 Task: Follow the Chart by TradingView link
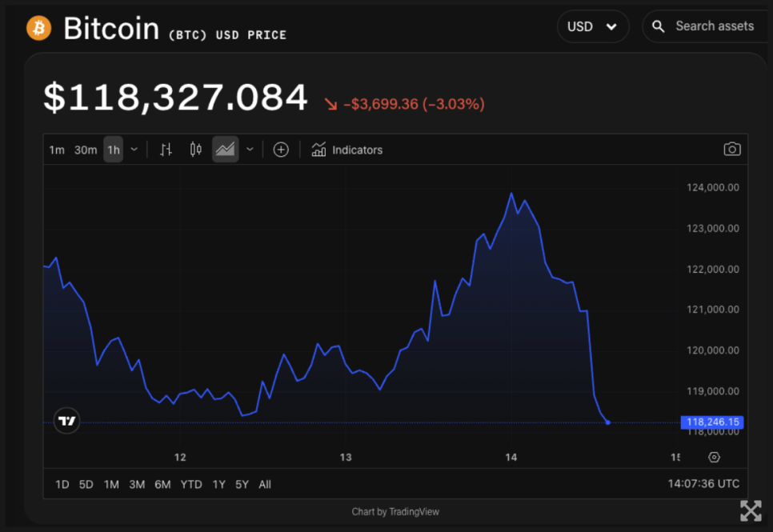[395, 512]
